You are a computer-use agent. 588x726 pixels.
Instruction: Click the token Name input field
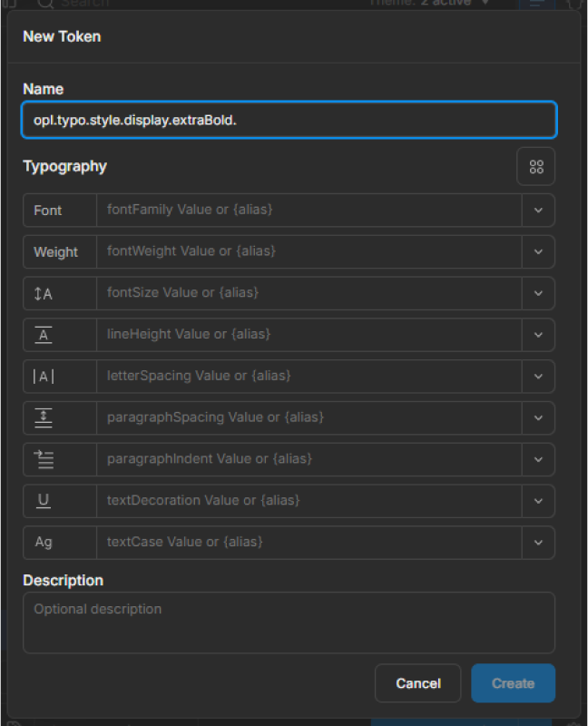click(289, 119)
